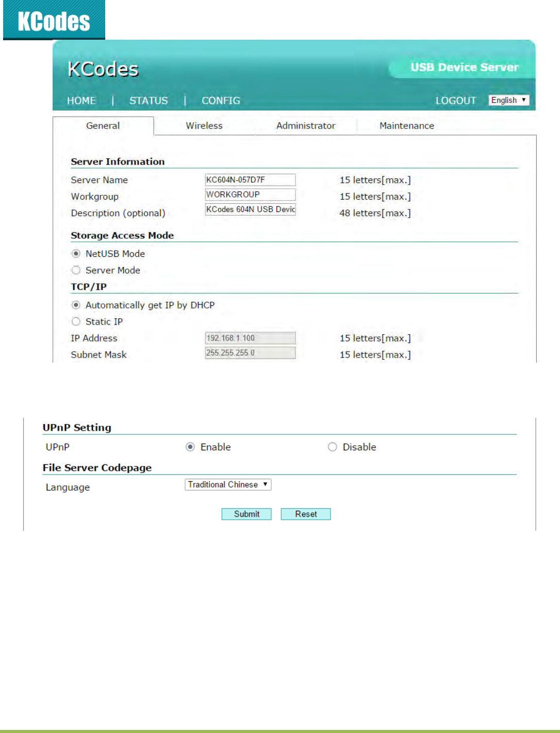Click the Workgroup input field

250,194
